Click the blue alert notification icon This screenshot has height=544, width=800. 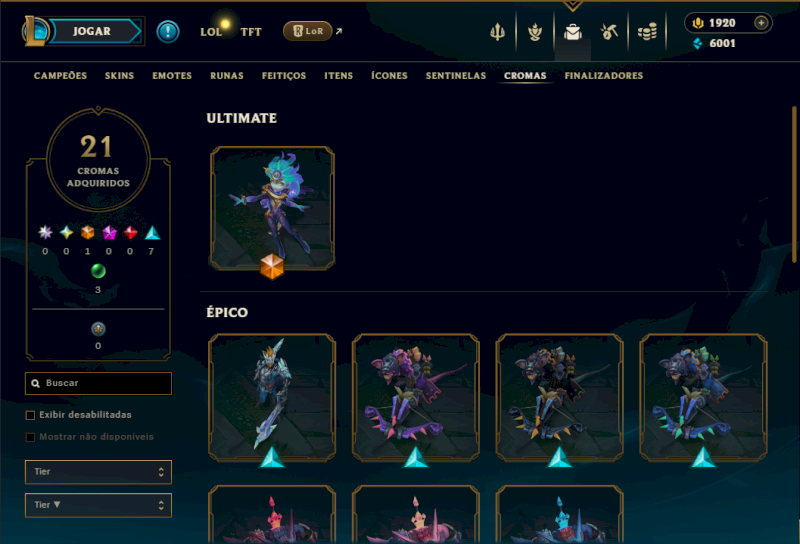pos(167,32)
